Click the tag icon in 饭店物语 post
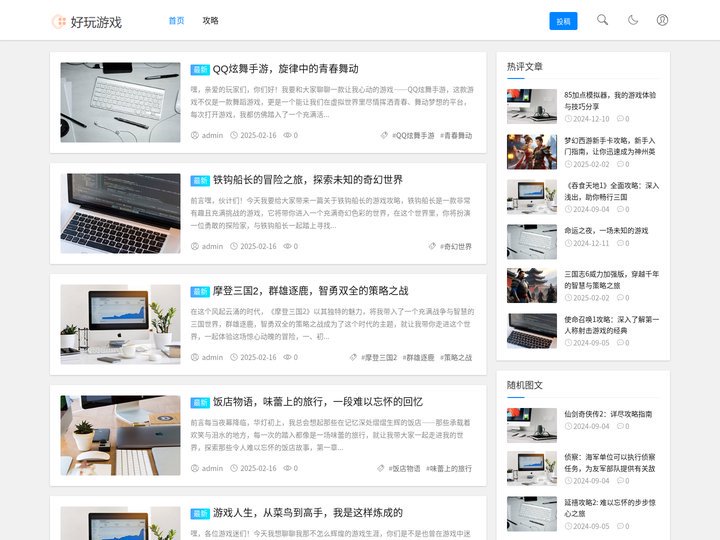Image resolution: width=720 pixels, height=540 pixels. coord(381,468)
